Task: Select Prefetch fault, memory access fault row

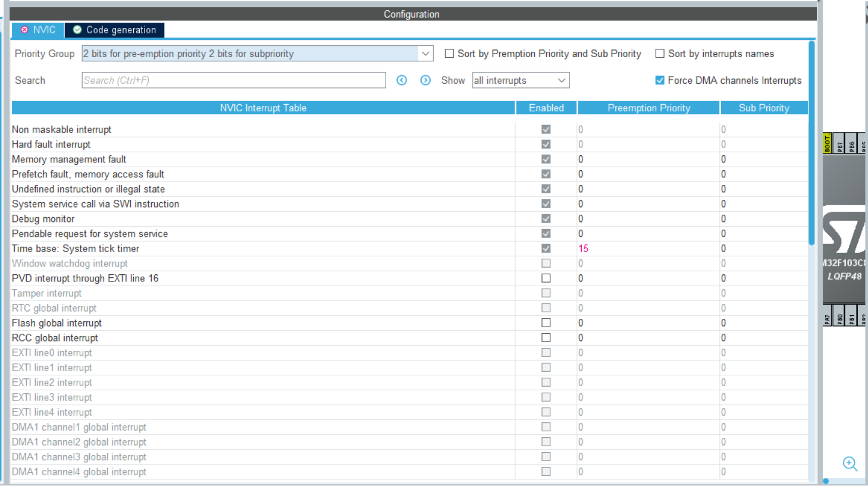Action: (410, 174)
